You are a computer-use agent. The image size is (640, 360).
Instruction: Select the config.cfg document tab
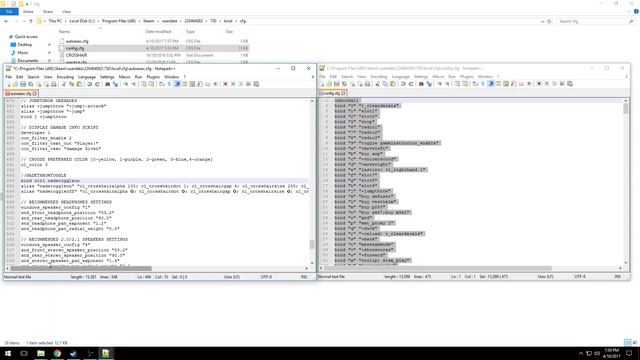coord(332,93)
